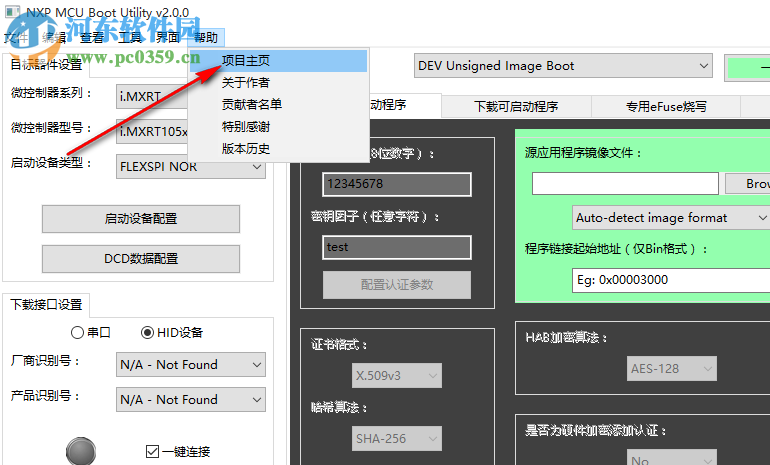Click the DCD数据配置 button
Viewport: 770px width, 465px height.
coord(141,259)
